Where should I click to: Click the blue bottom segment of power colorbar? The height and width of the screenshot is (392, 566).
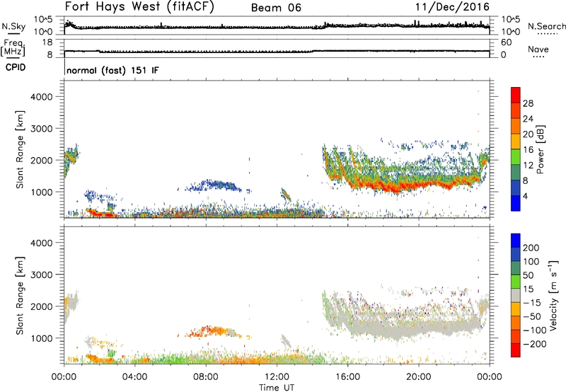click(x=516, y=203)
